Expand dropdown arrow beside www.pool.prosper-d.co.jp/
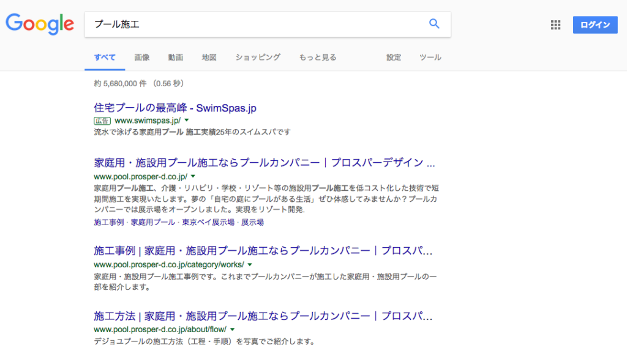This screenshot has width=627, height=364. point(193,176)
